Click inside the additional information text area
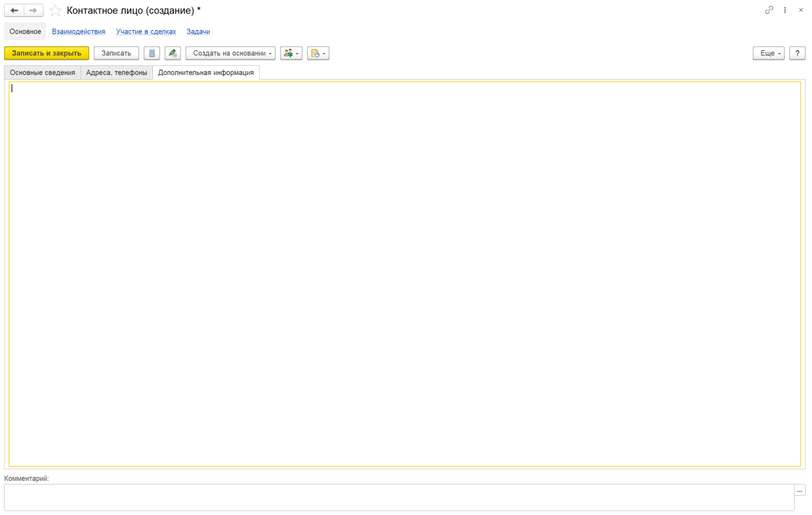The width and height of the screenshot is (812, 515). click(x=405, y=274)
